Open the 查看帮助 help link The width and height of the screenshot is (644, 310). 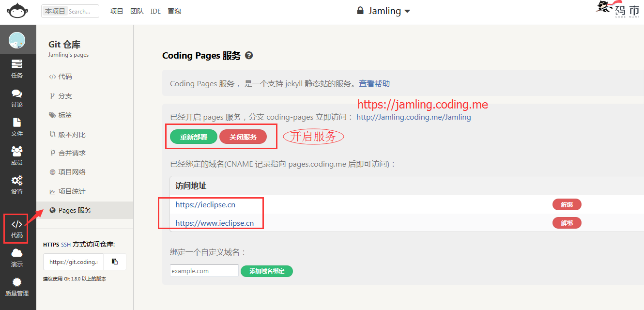pyautogui.click(x=374, y=84)
